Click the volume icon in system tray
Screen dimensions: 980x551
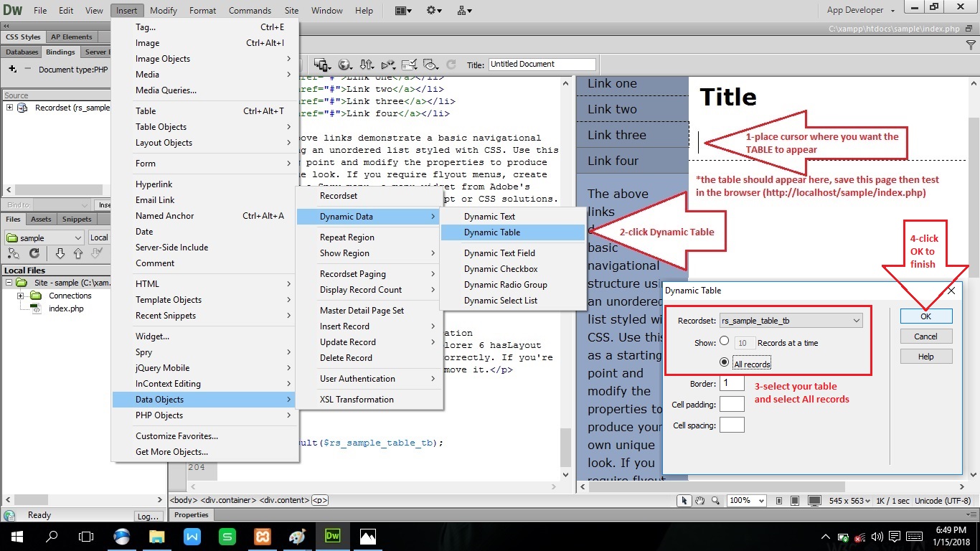click(x=876, y=537)
